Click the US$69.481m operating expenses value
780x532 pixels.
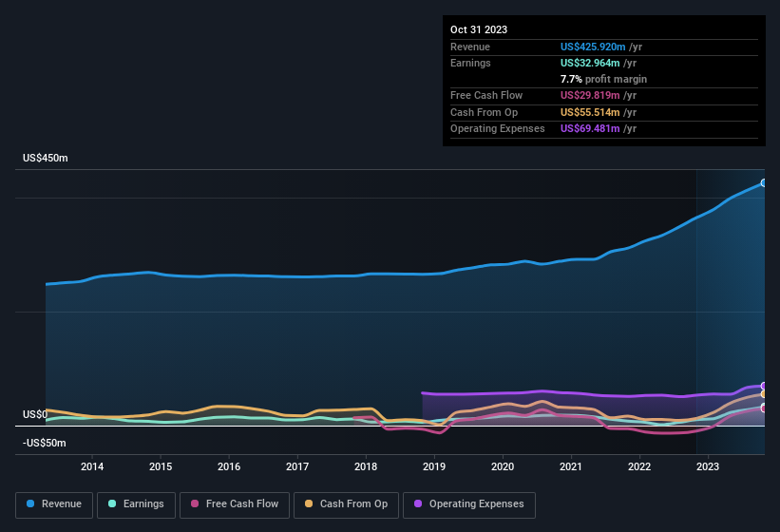590,128
